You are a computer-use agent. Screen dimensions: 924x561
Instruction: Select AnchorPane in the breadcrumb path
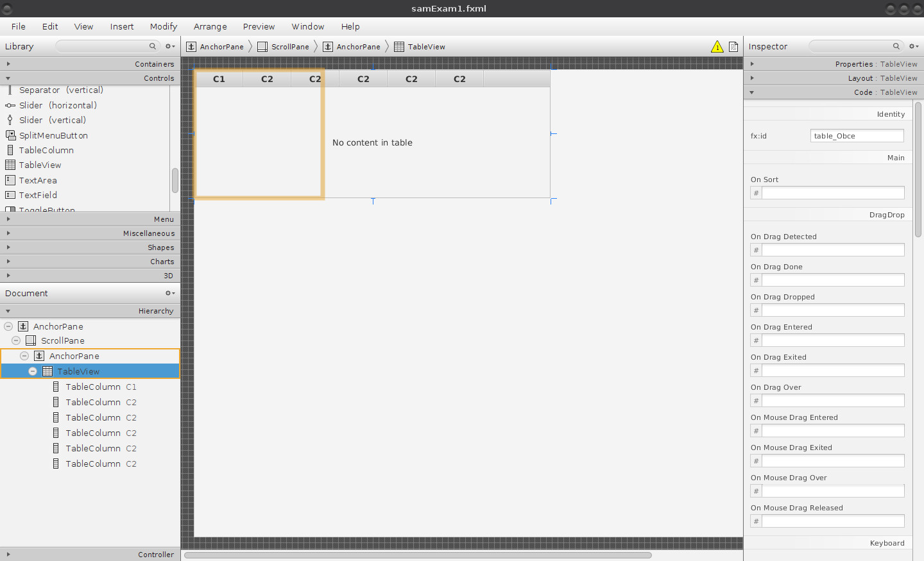coord(216,46)
